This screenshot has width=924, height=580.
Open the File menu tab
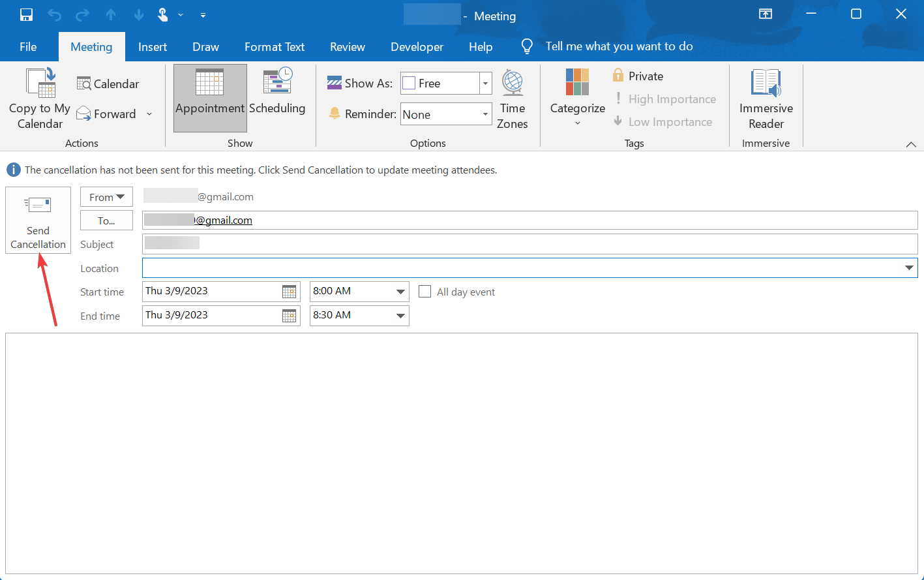[x=28, y=47]
